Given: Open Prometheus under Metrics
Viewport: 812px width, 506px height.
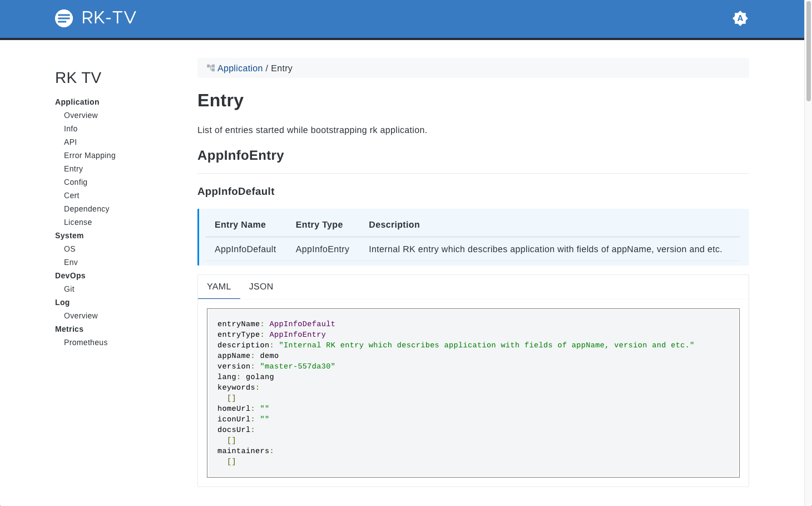Looking at the screenshot, I should coord(86,342).
